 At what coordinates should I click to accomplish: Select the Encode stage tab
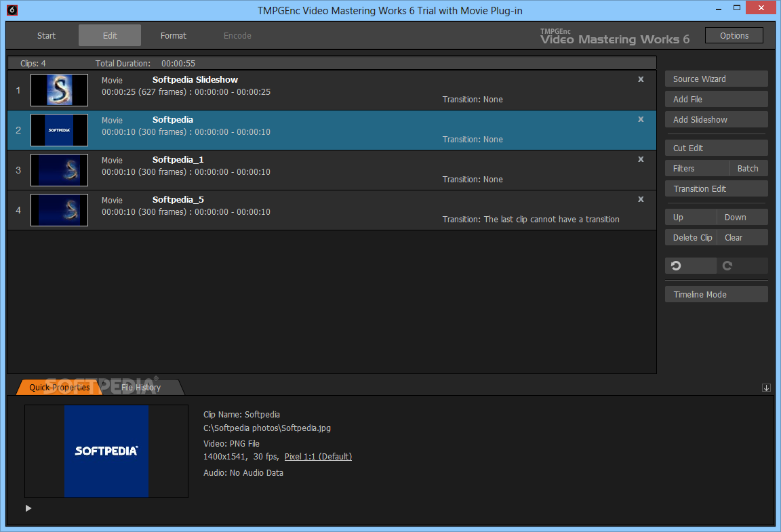[x=237, y=35]
